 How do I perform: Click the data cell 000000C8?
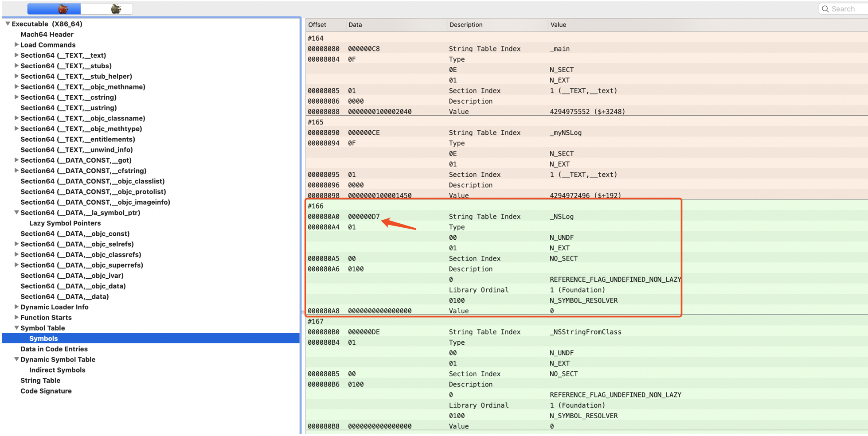pos(364,49)
